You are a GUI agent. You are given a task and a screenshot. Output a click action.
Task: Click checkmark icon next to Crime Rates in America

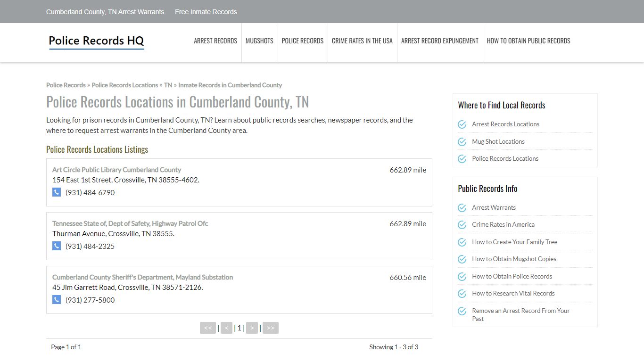coord(462,225)
